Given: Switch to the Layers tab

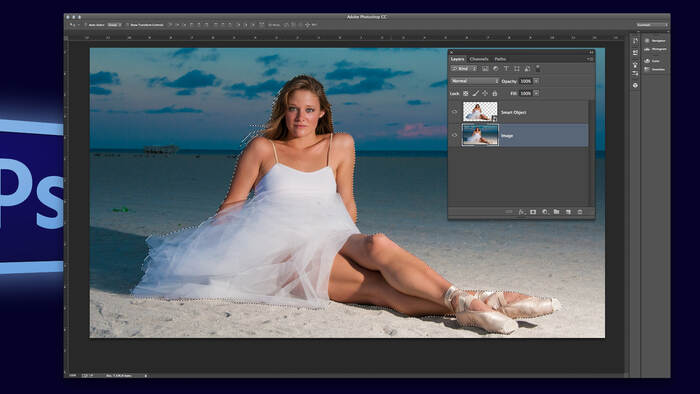Looking at the screenshot, I should click(457, 59).
